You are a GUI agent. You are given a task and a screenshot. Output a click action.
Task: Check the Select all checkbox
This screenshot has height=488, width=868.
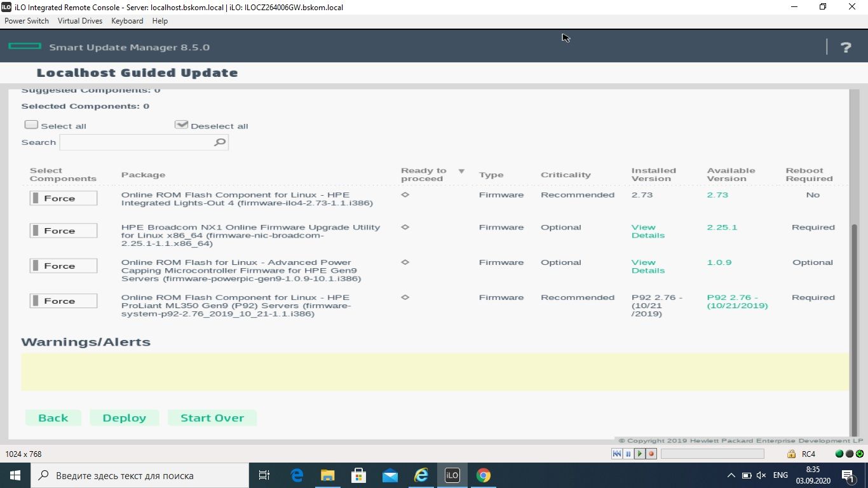31,125
